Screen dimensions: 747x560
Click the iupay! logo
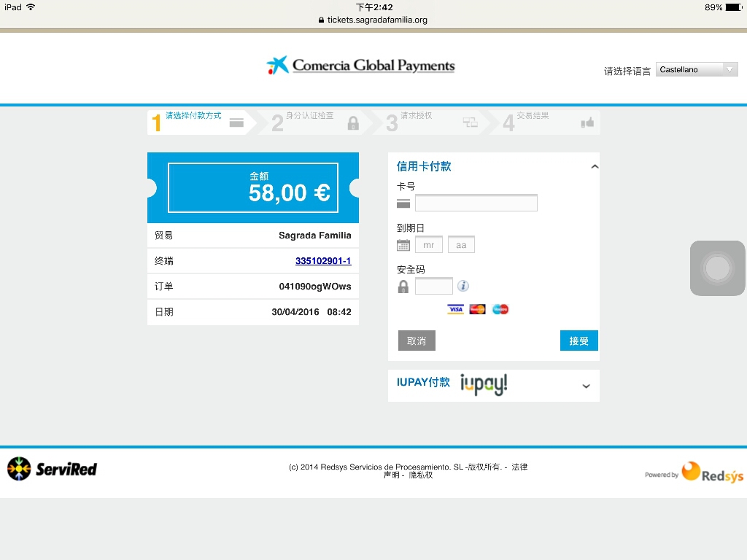tap(484, 384)
